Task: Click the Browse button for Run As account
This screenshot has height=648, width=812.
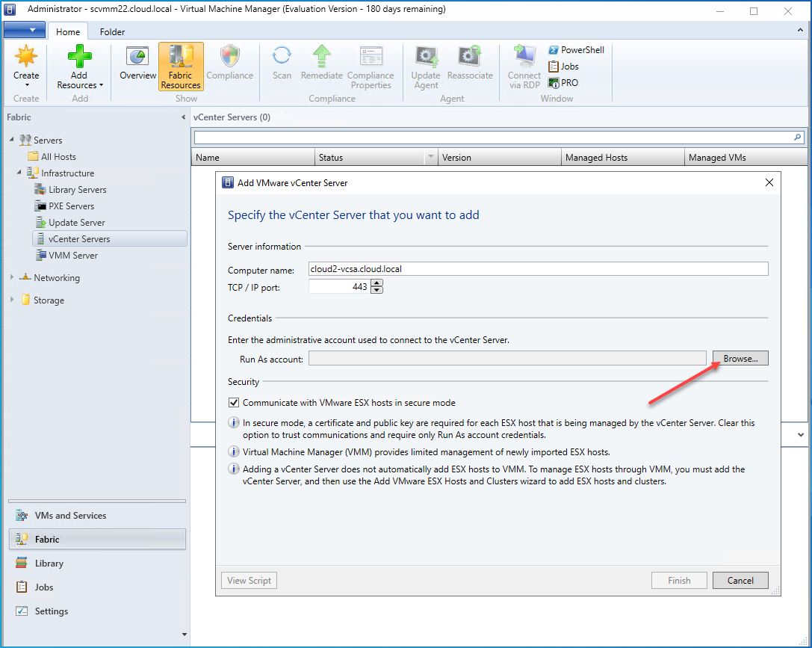Action: pos(740,359)
